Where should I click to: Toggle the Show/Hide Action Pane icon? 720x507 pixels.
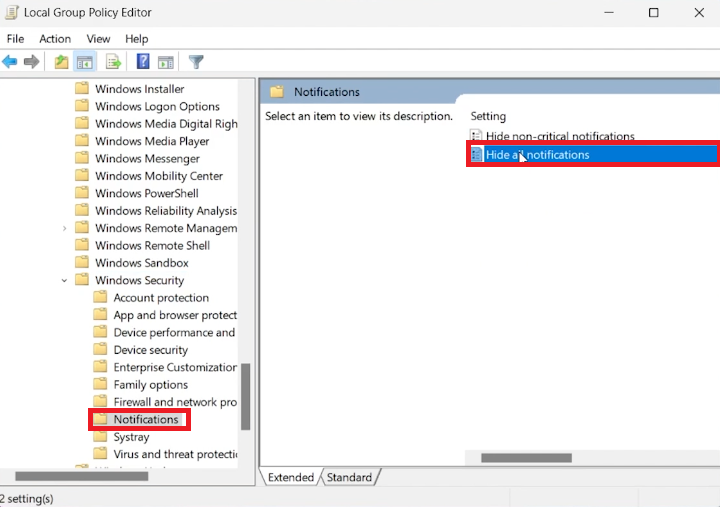click(165, 62)
